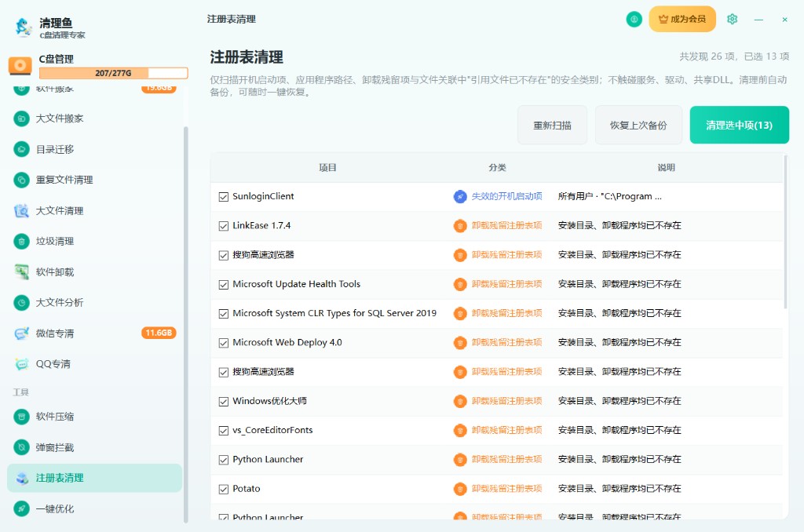This screenshot has width=804, height=532.
Task: Select the 大文件搬家 menu item
Action: click(x=95, y=118)
